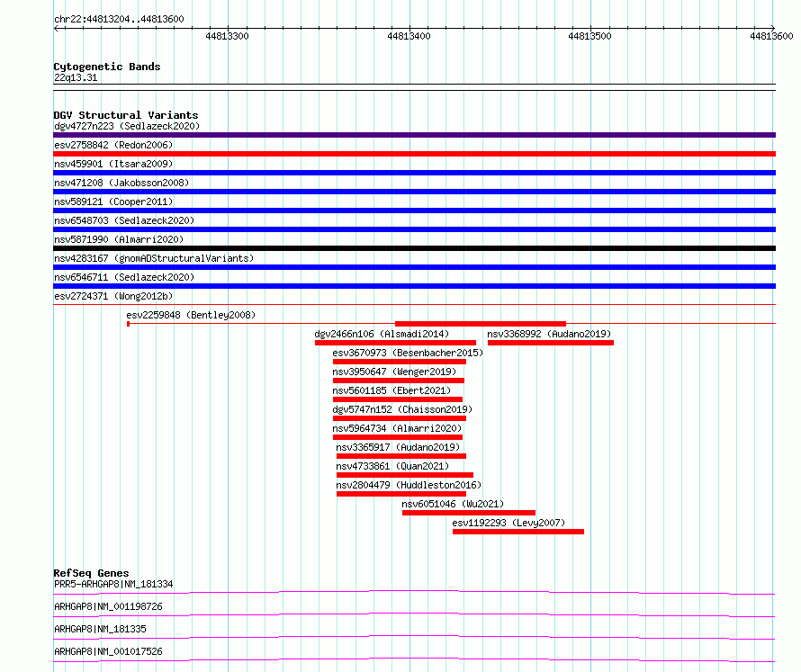Select nsv471208 (Jakobsson2008) label
This screenshot has height=672, width=801.
(x=121, y=183)
